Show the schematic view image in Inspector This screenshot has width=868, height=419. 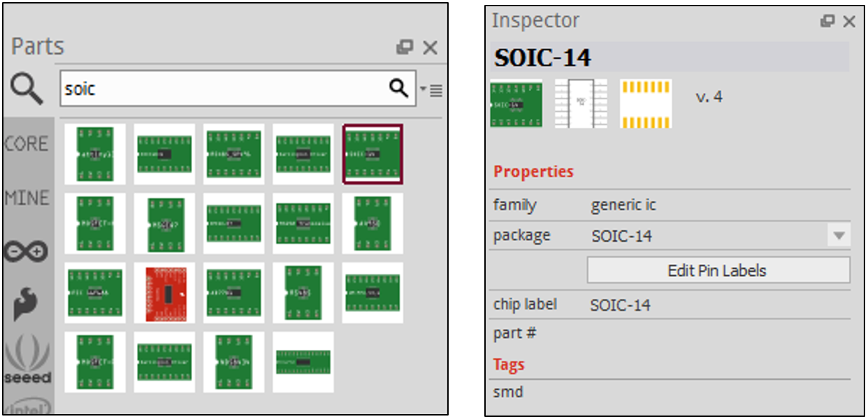pos(581,103)
